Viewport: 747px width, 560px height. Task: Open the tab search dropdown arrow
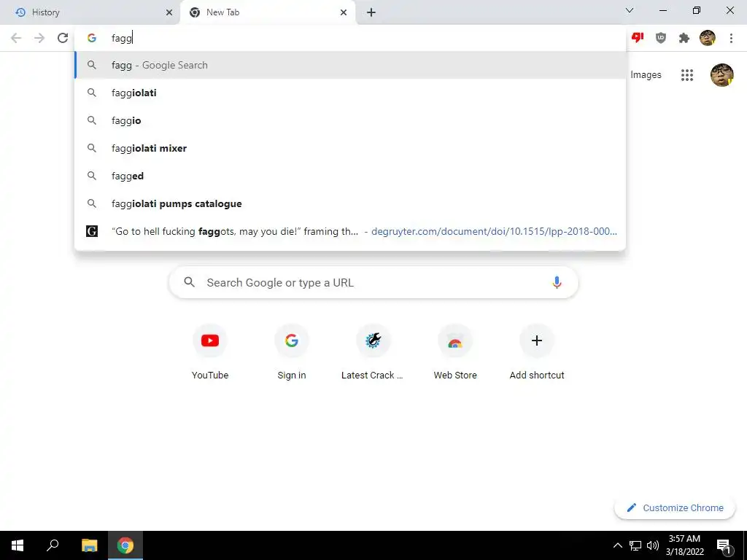click(x=630, y=10)
